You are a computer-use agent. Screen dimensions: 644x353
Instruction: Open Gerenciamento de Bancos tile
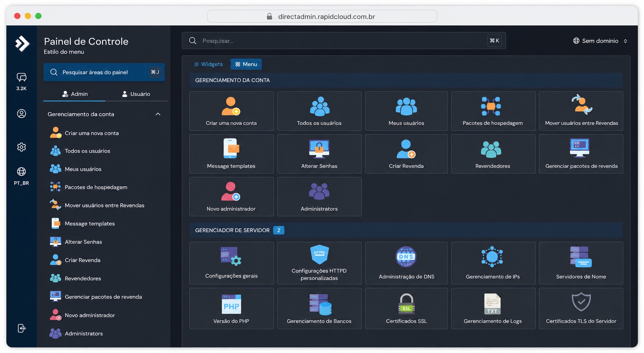click(x=319, y=309)
